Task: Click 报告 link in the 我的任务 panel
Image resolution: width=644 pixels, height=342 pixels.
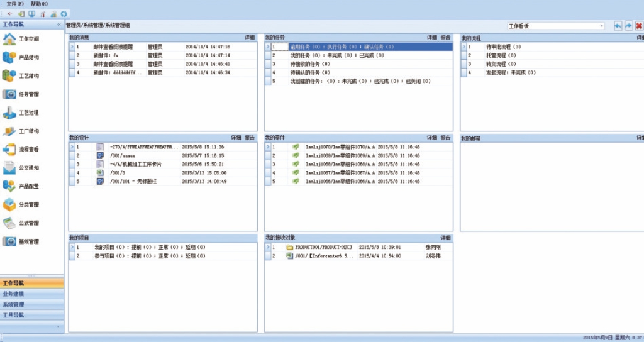Action: pos(445,38)
